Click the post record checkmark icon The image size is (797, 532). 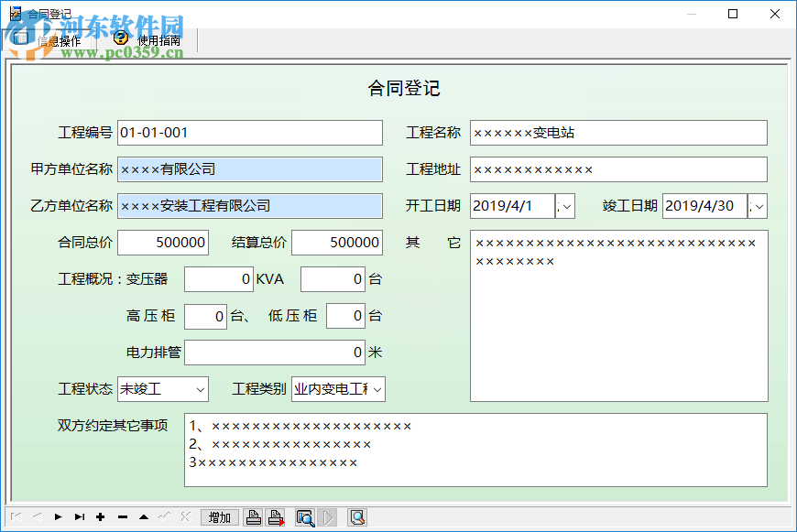(164, 517)
